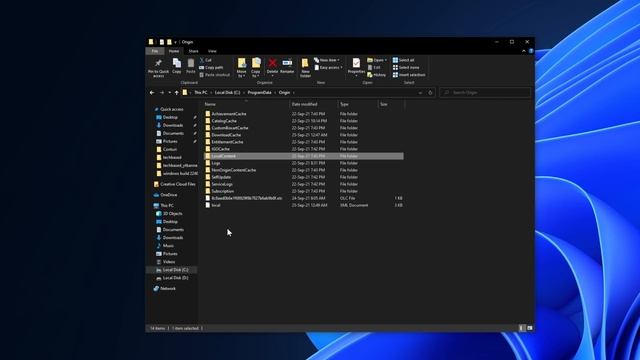Open the Recent locations dropdown arrow

[169, 93]
